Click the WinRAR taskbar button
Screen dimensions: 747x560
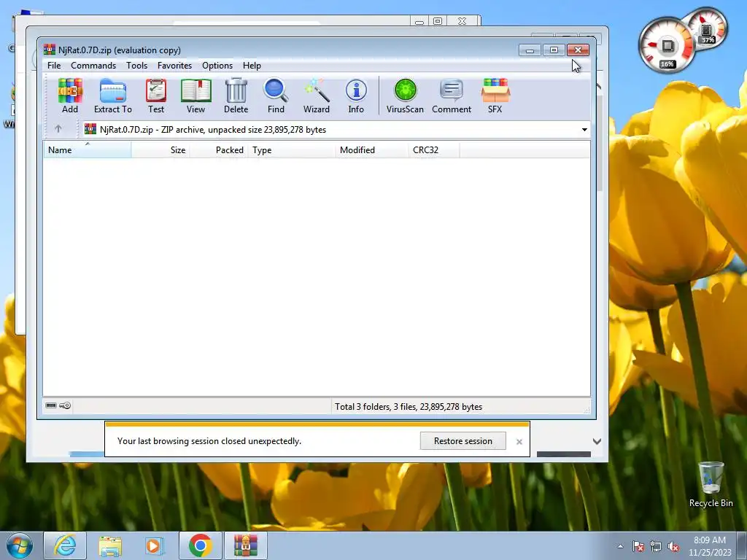point(245,545)
